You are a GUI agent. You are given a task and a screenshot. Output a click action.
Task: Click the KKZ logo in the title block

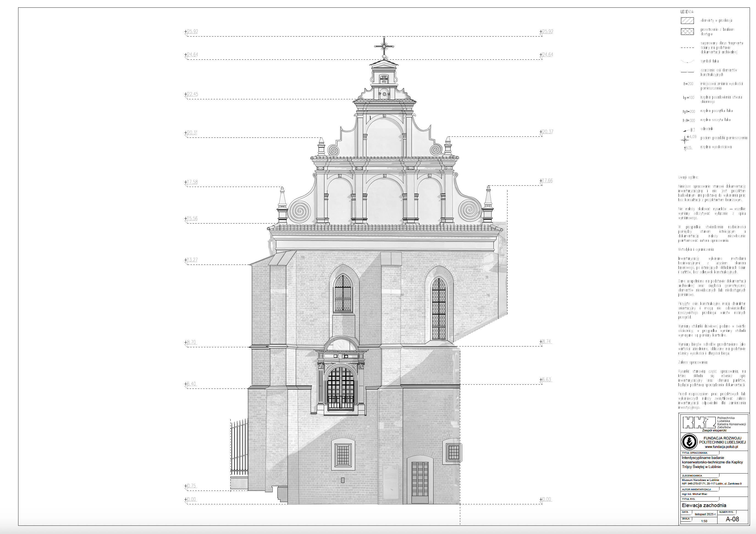699,422
